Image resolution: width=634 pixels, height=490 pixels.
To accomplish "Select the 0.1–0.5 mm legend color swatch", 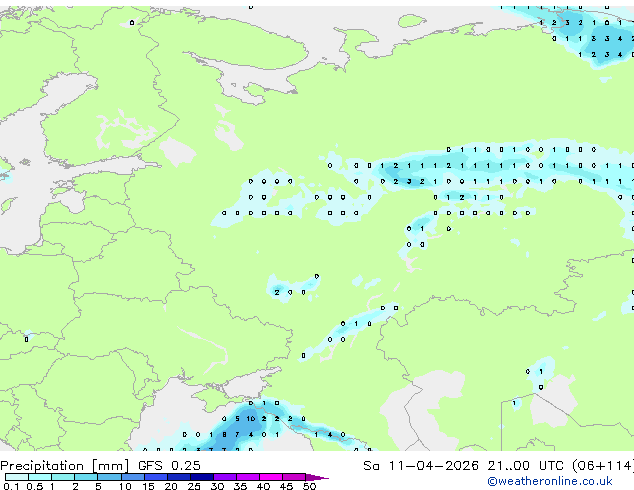I will click(17, 477).
